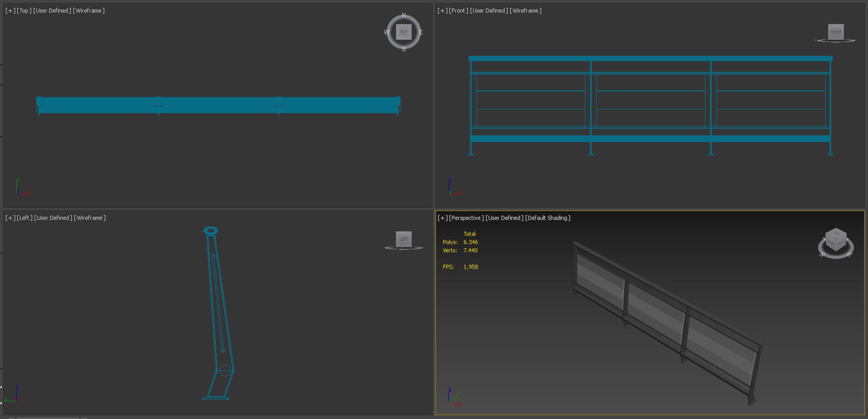
Task: Click the Polys count value 6.346
Action: pyautogui.click(x=471, y=242)
